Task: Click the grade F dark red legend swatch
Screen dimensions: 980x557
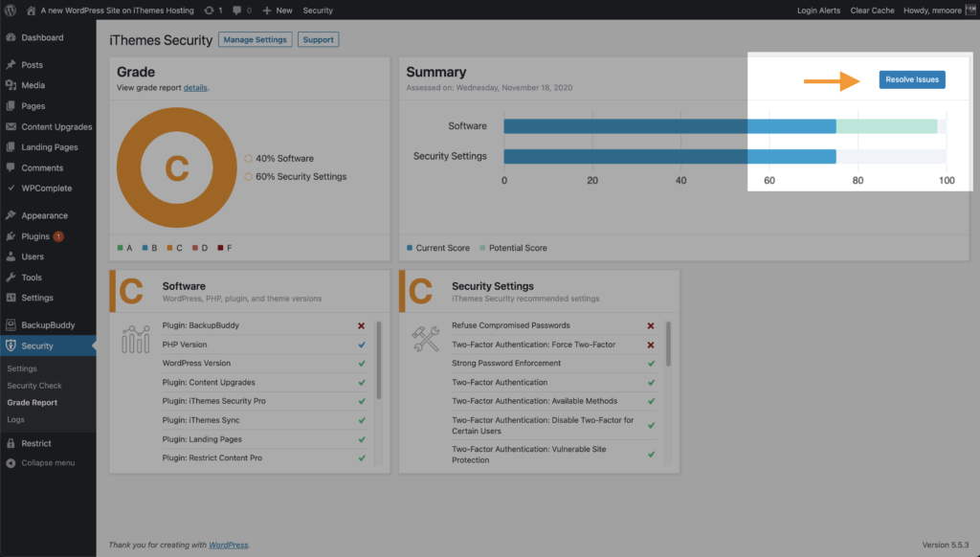Action: pos(220,248)
